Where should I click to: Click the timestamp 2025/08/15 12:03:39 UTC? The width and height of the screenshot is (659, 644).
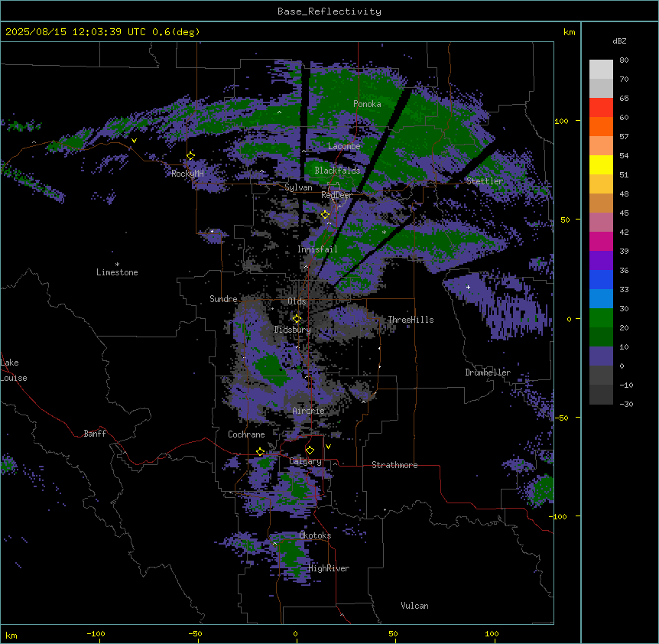[76, 32]
